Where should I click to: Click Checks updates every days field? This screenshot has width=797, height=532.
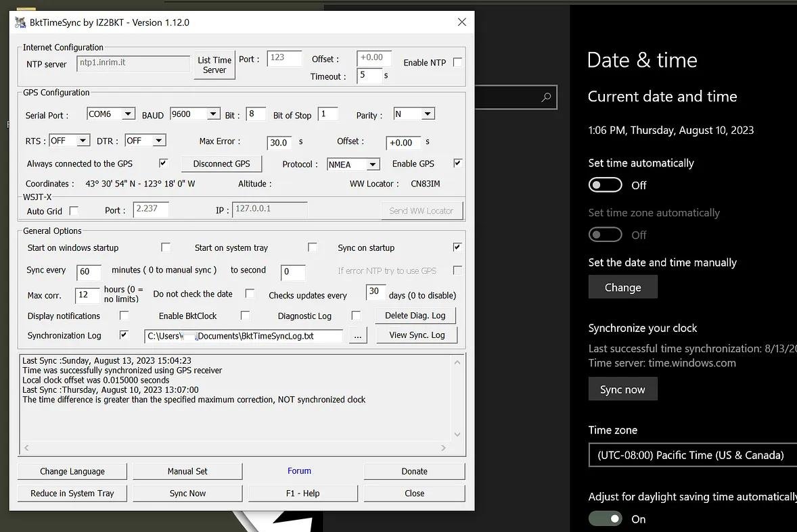tap(375, 291)
